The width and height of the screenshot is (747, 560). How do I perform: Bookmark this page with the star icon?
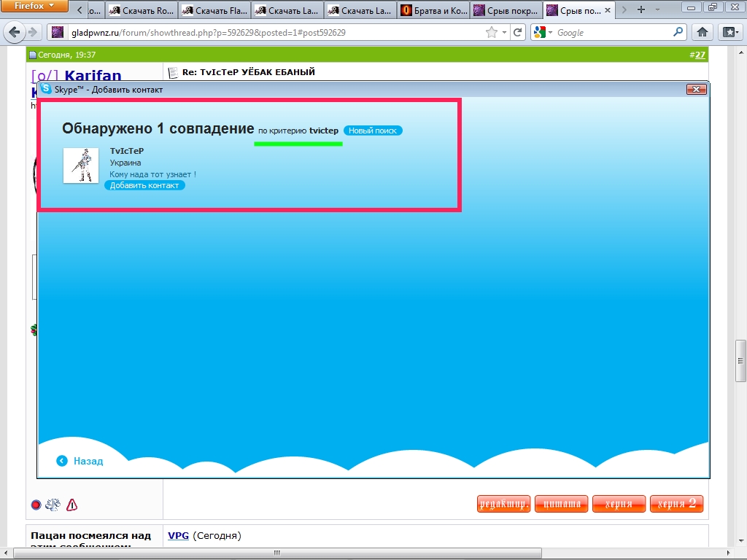492,32
